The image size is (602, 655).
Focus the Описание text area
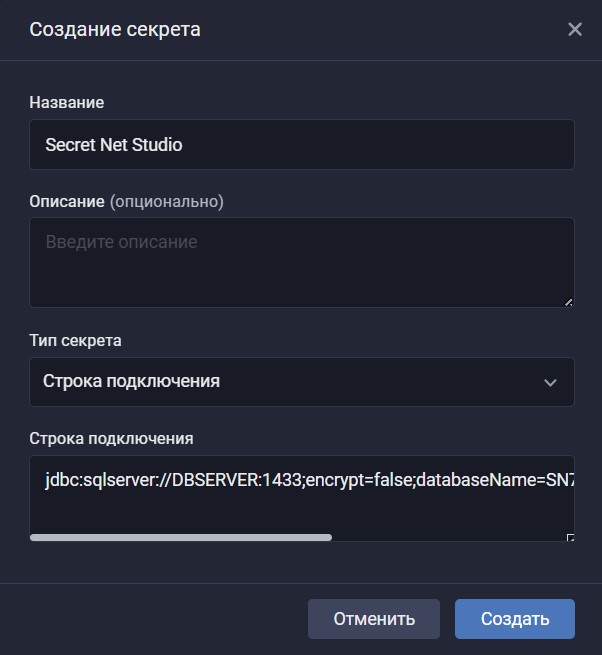point(302,262)
